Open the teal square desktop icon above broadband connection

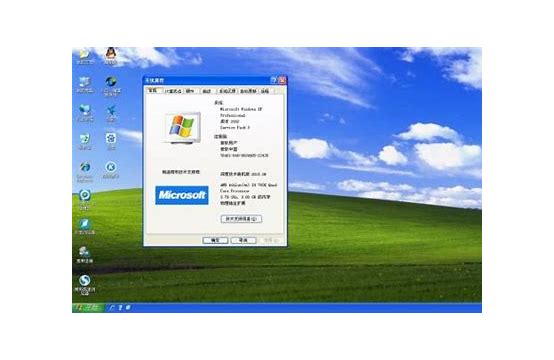tap(85, 226)
